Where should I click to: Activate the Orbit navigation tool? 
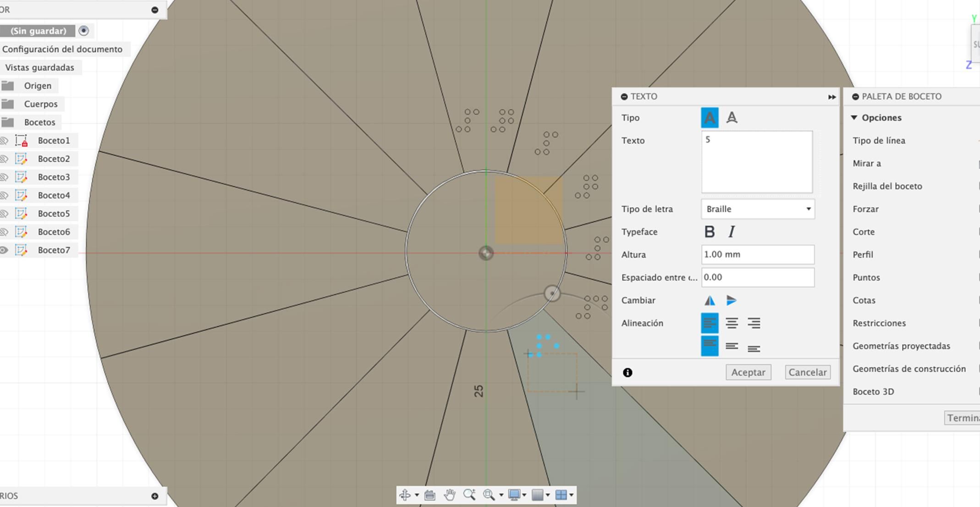pyautogui.click(x=405, y=495)
